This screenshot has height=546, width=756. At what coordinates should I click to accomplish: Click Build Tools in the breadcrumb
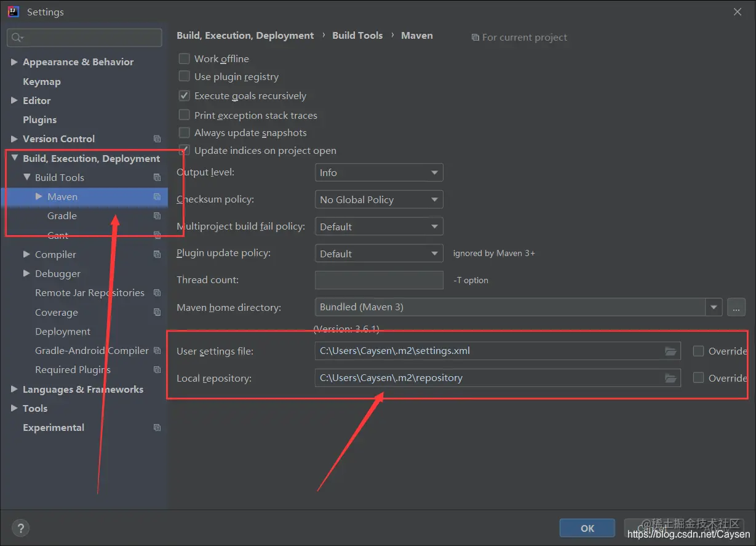[357, 36]
